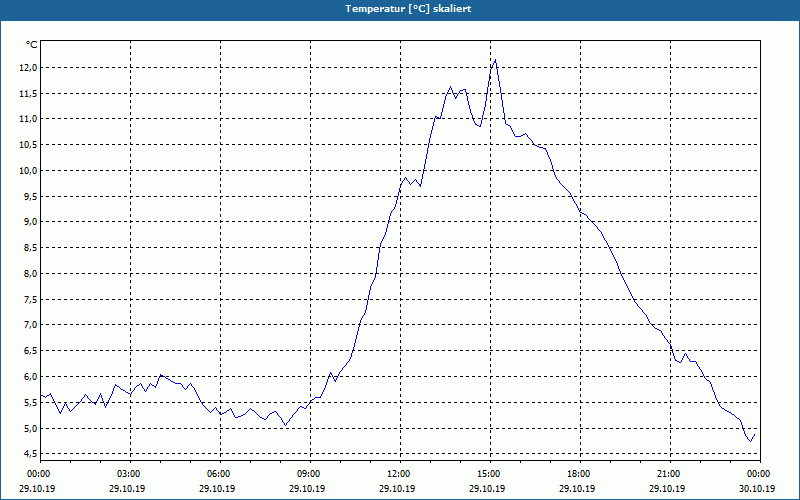Select the "9,0" y-axis value
The width and height of the screenshot is (800, 500).
tap(31, 222)
